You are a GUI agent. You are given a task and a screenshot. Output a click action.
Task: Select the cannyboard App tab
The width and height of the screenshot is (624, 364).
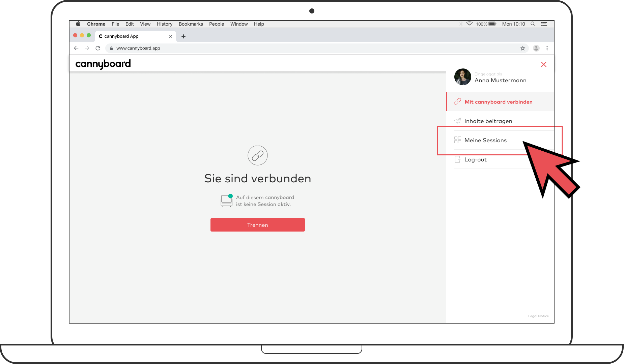click(135, 36)
